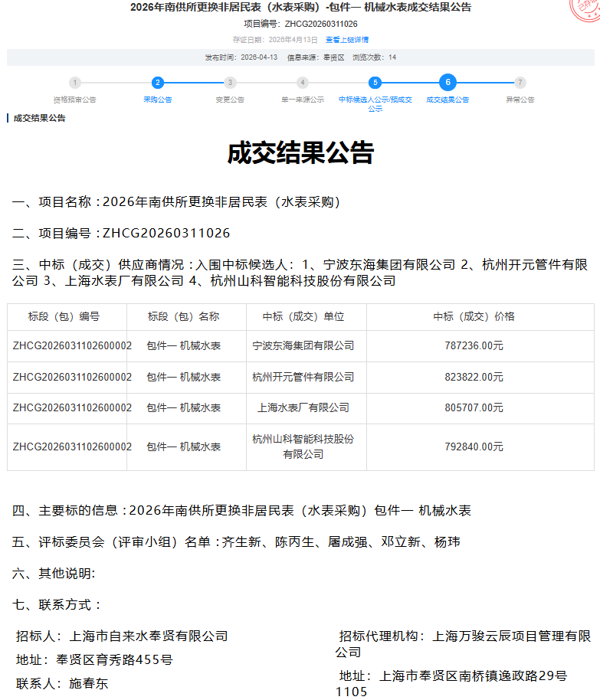Click the 杭州山科智能科技股份有限公司 table cell
The height and width of the screenshot is (700, 600).
pyautogui.click(x=303, y=446)
